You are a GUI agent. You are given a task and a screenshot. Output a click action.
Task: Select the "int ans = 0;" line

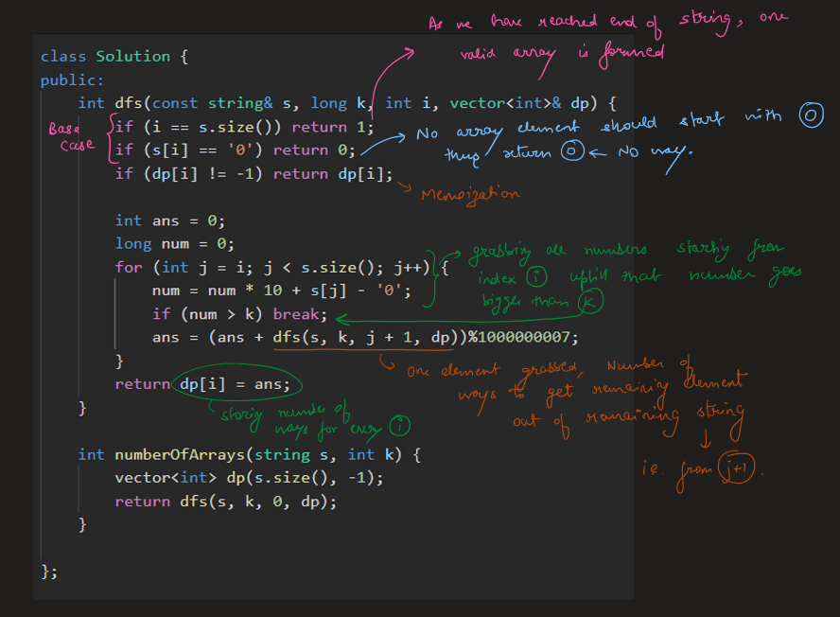pyautogui.click(x=170, y=220)
